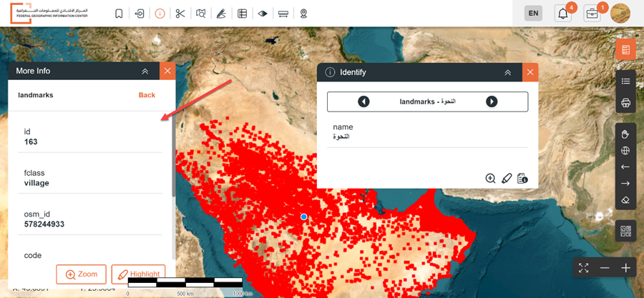
Task: Zoom to feature in Identify panel
Action: (490, 179)
